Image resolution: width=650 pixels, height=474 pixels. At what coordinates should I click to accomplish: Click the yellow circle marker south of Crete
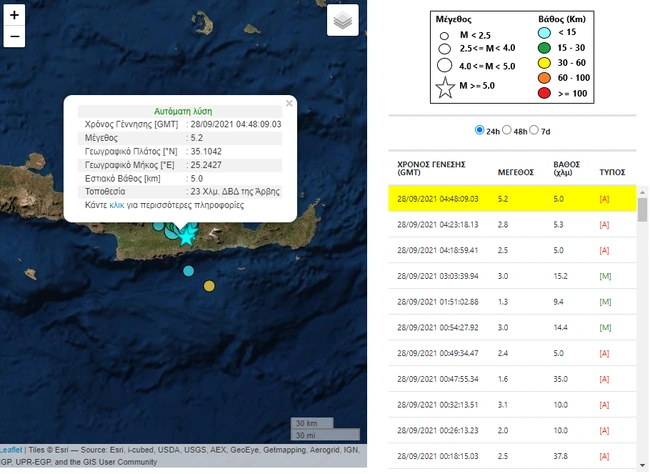[209, 286]
